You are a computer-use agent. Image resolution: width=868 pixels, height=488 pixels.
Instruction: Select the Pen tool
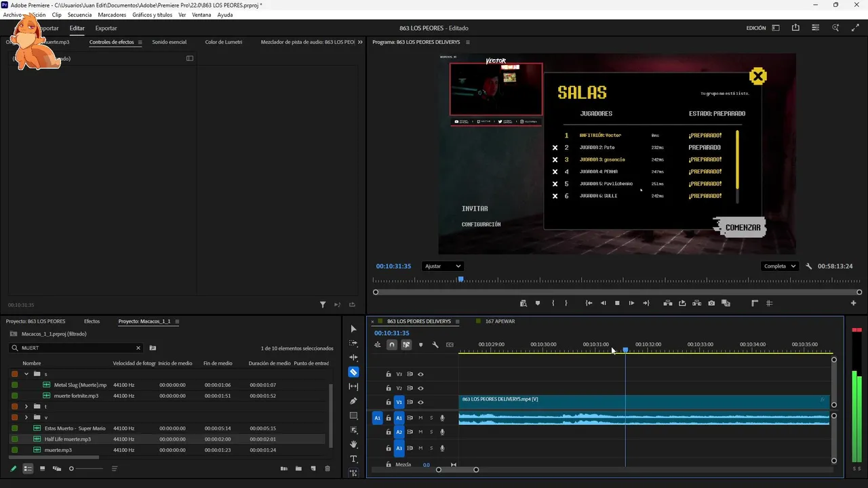pos(353,401)
